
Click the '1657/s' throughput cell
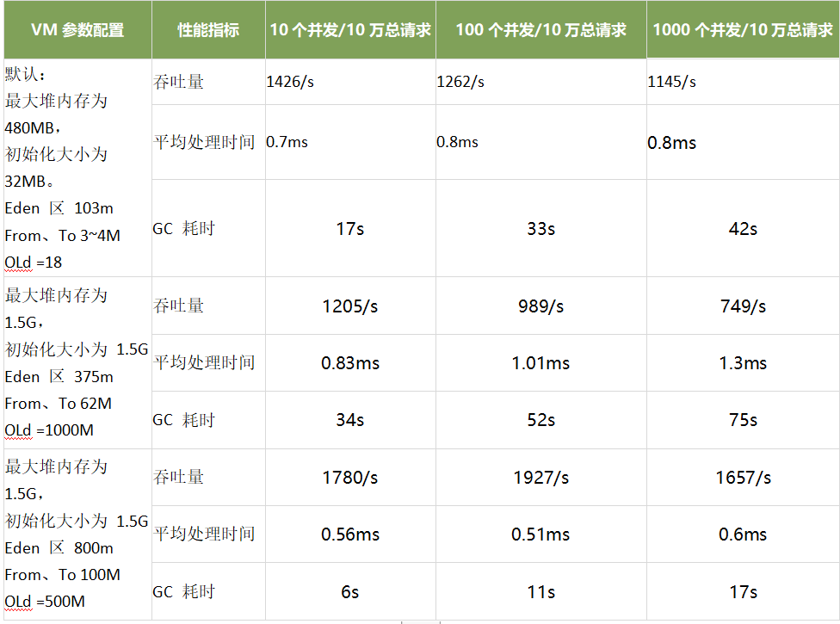(743, 477)
